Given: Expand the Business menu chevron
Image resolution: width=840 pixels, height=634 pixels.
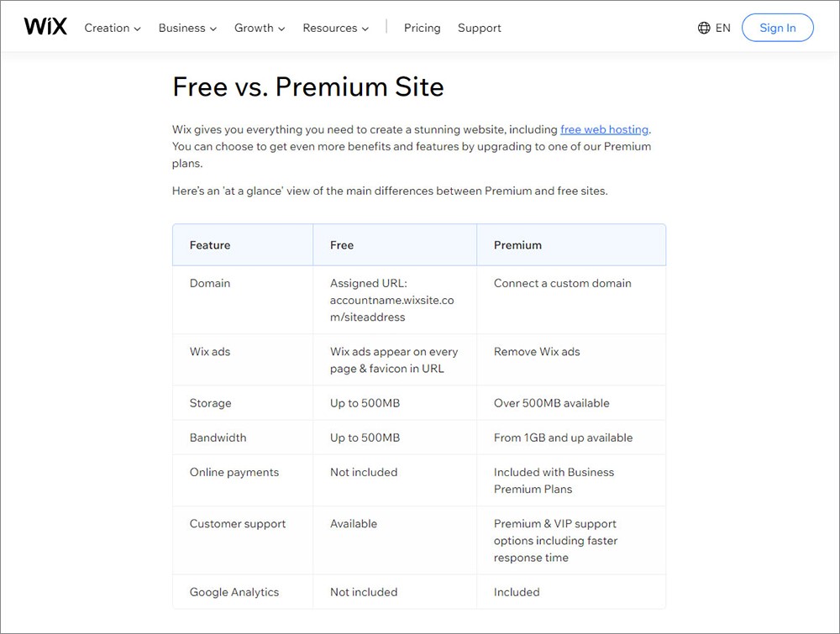Looking at the screenshot, I should coord(213,29).
